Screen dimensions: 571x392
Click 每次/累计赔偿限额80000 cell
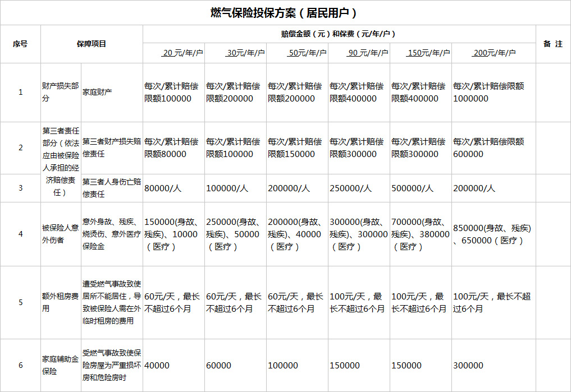coord(173,148)
